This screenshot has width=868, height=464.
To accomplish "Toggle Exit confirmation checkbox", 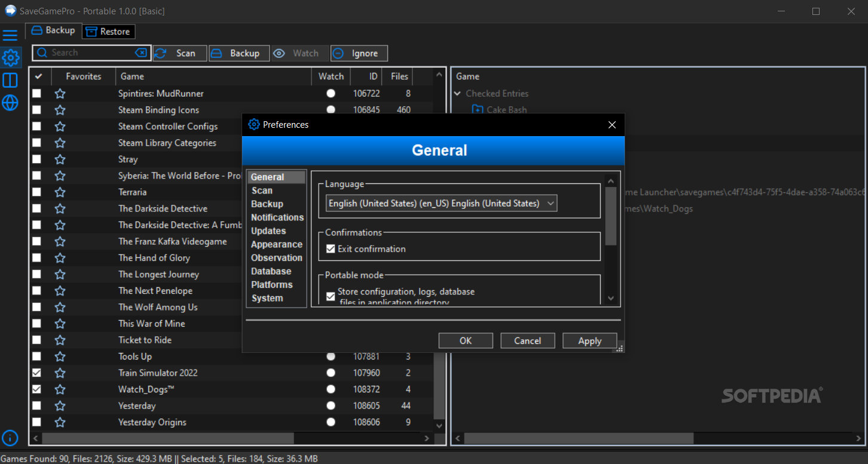I will click(x=331, y=249).
